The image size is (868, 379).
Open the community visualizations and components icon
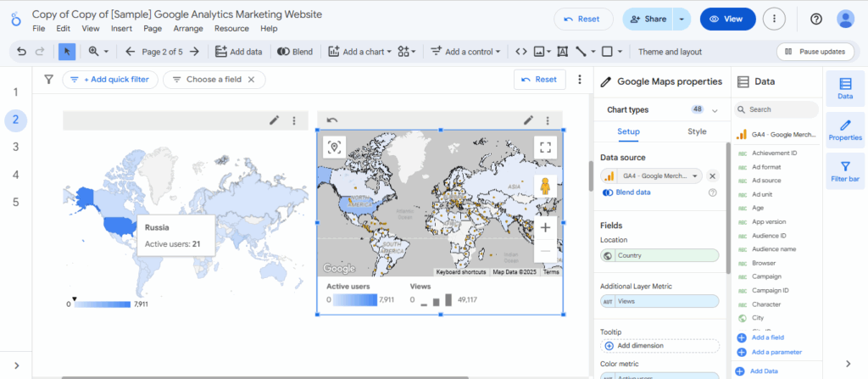click(403, 52)
